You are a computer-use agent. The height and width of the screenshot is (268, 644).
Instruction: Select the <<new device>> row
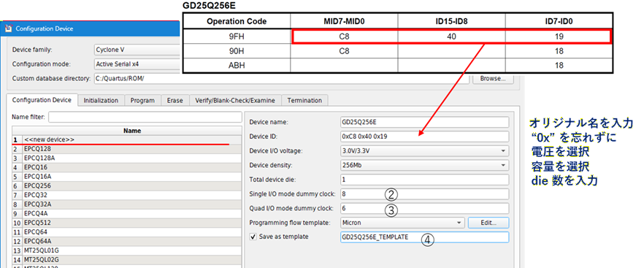[x=127, y=139]
